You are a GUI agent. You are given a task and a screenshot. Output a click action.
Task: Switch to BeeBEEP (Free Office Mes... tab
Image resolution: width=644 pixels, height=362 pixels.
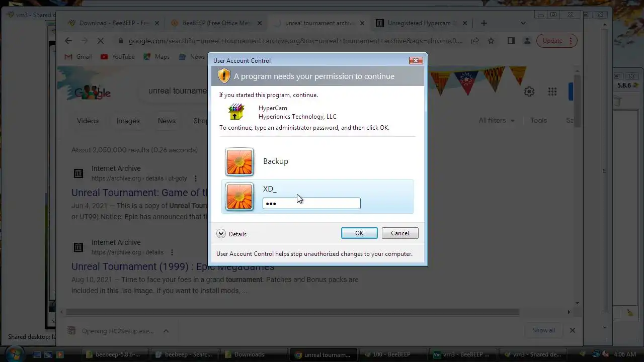tap(216, 23)
